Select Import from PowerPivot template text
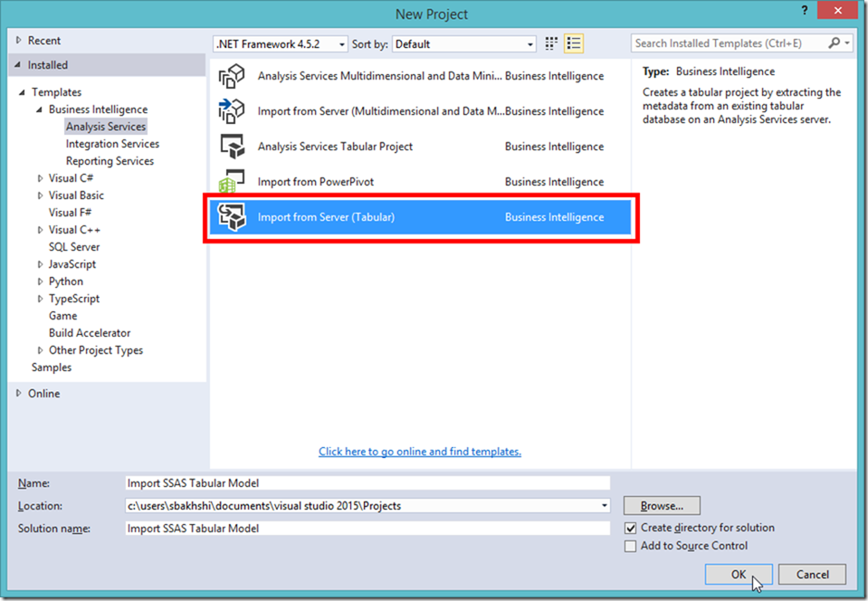 click(x=316, y=182)
